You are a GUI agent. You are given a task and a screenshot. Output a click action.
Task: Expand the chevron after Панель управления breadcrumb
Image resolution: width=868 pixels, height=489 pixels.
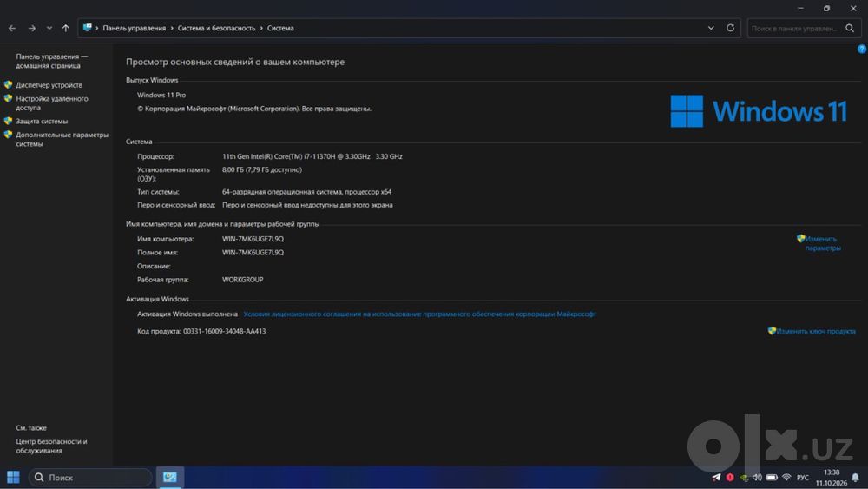tap(172, 29)
